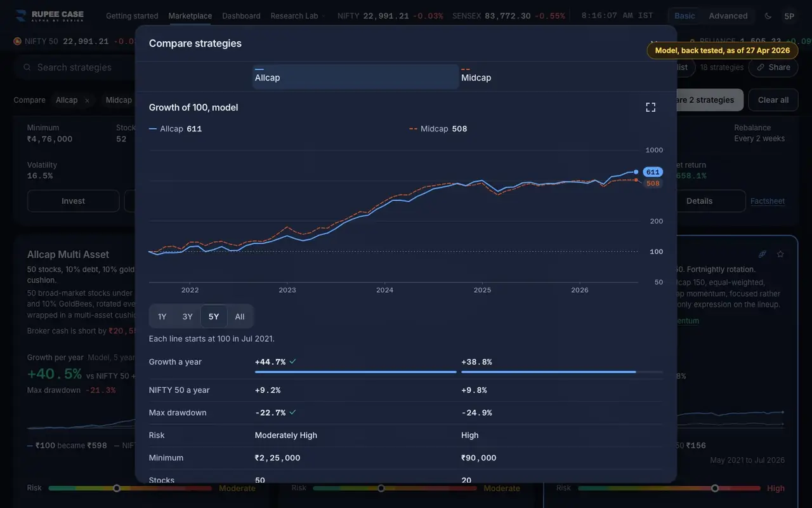Click the Midcap growth value +38.8%
This screenshot has width=812, height=508.
[476, 362]
